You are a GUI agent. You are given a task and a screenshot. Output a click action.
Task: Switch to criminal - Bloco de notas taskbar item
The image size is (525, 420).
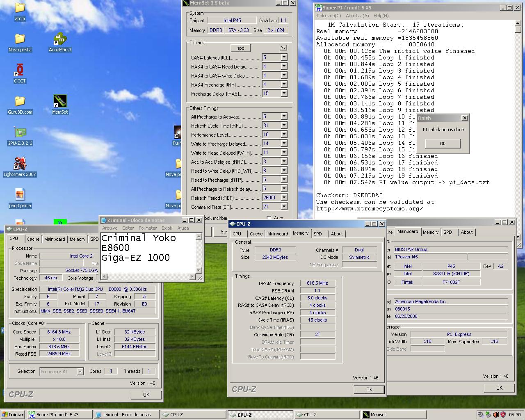[126, 415]
